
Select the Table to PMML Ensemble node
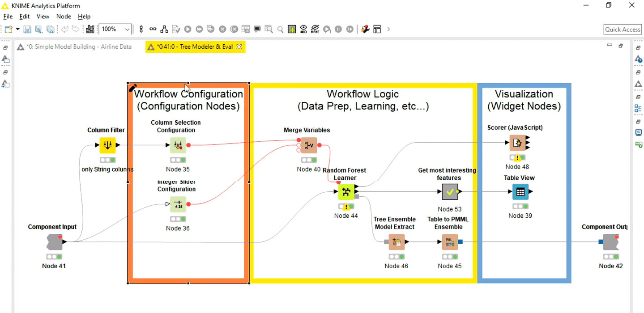click(450, 242)
